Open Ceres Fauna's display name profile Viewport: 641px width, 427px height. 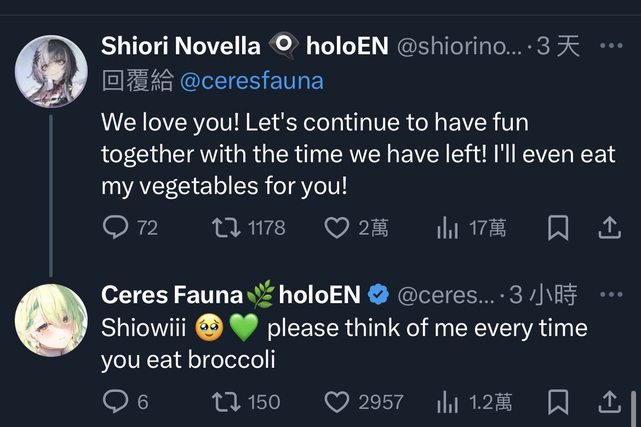coord(172,294)
